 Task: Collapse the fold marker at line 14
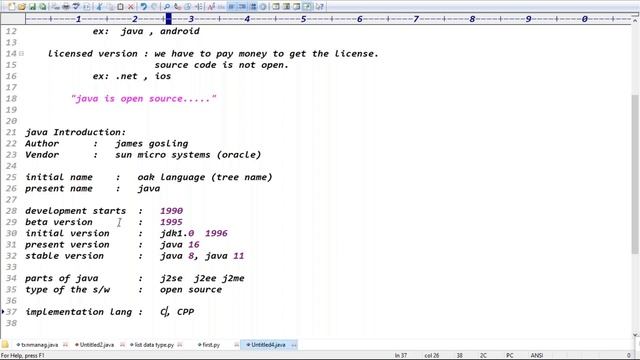click(22, 53)
